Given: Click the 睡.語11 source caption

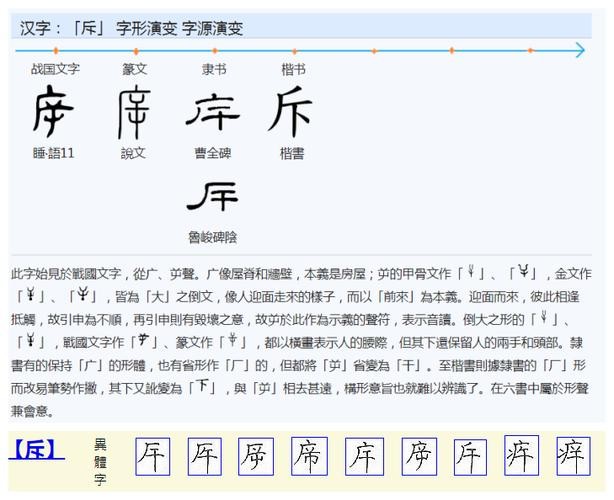Looking at the screenshot, I should 53,153.
